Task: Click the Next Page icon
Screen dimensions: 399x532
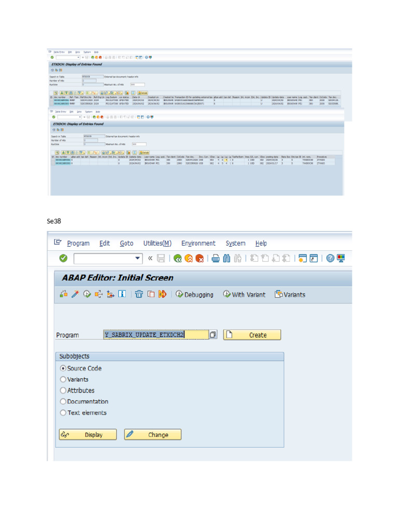Action: [276, 258]
